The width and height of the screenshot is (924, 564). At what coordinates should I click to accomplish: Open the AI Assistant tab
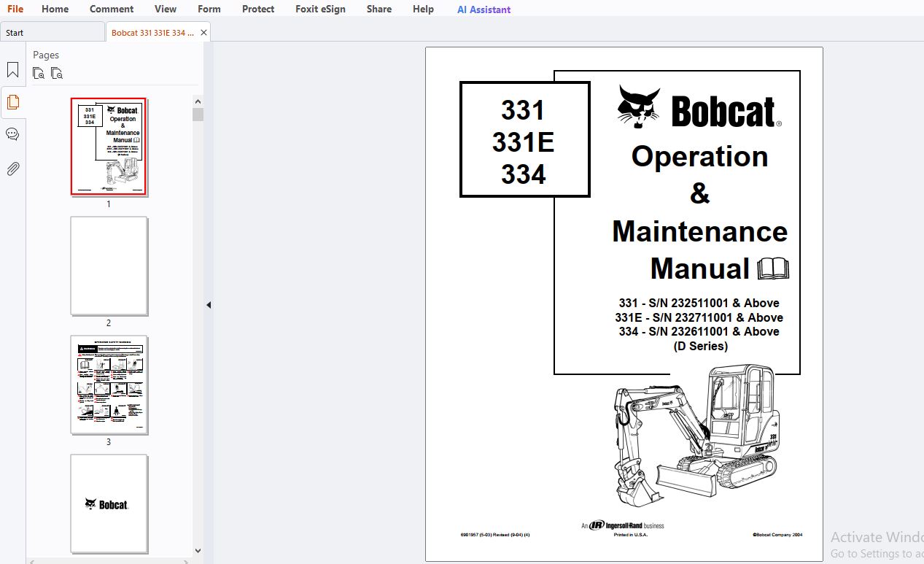[x=484, y=9]
